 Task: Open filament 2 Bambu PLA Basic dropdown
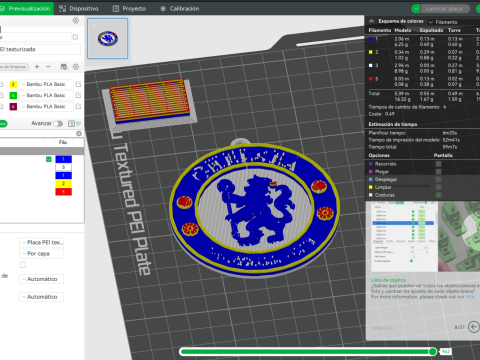pyautogui.click(x=46, y=84)
